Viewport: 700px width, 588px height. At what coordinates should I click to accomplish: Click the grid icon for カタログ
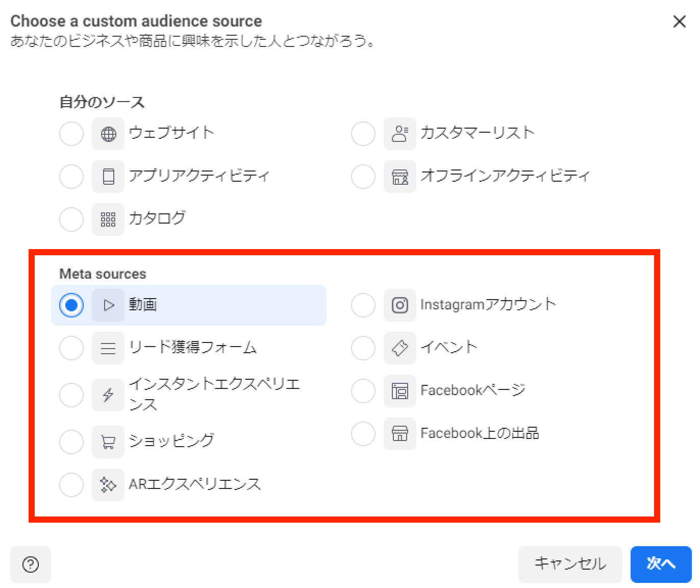tap(108, 219)
